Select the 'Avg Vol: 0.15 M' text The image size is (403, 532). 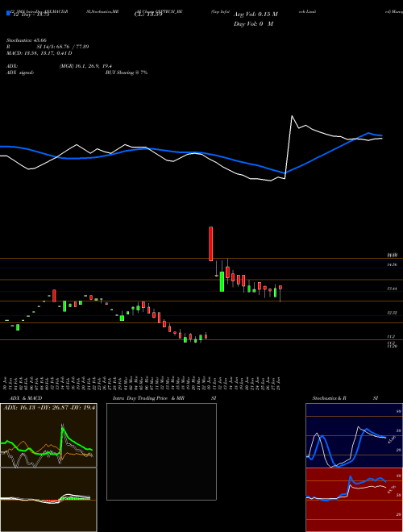click(x=256, y=14)
